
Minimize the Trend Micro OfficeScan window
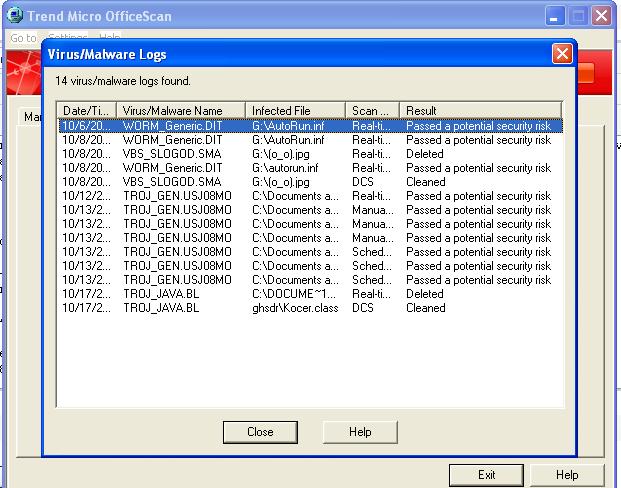554,16
